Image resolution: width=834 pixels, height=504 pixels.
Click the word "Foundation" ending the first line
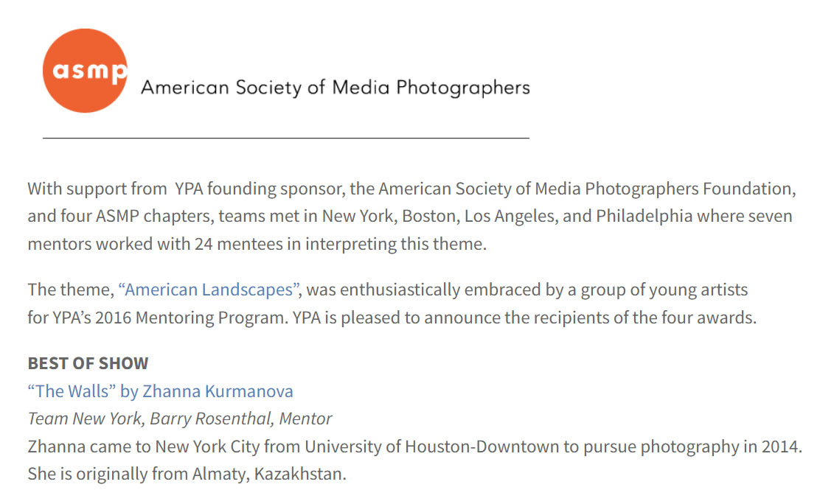(x=748, y=189)
